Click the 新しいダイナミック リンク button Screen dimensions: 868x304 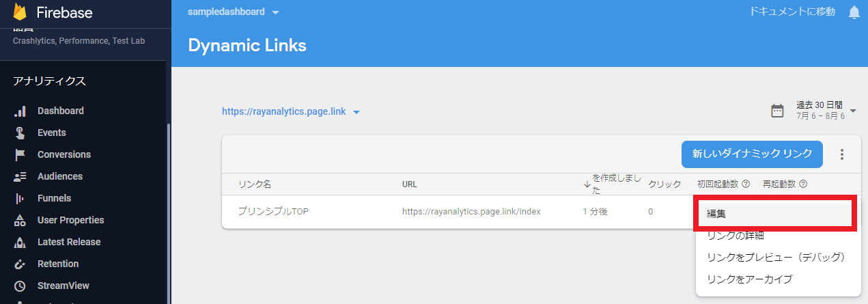coord(752,154)
